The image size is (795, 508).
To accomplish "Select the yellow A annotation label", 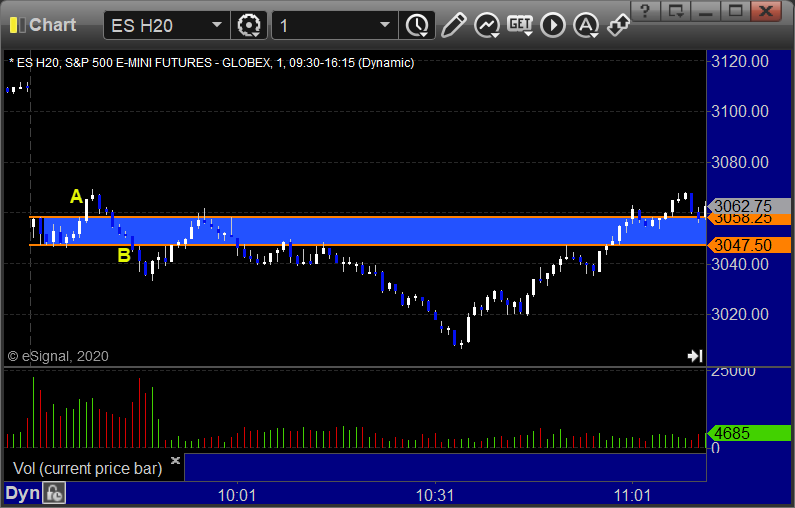I will (76, 196).
